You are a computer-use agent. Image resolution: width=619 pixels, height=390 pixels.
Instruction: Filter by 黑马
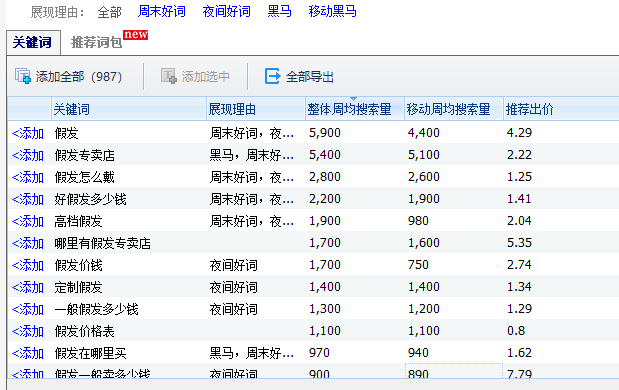pos(279,11)
